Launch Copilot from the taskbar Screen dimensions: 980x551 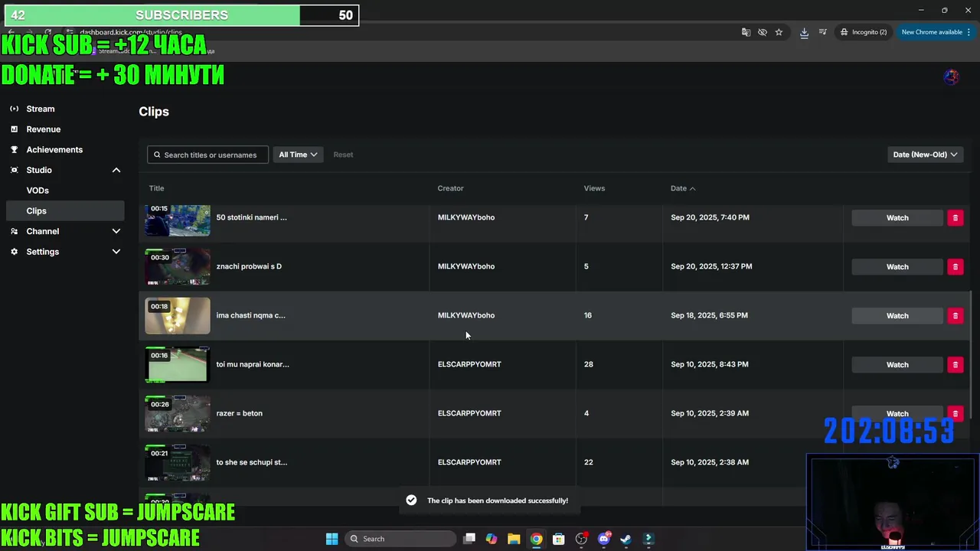492,539
